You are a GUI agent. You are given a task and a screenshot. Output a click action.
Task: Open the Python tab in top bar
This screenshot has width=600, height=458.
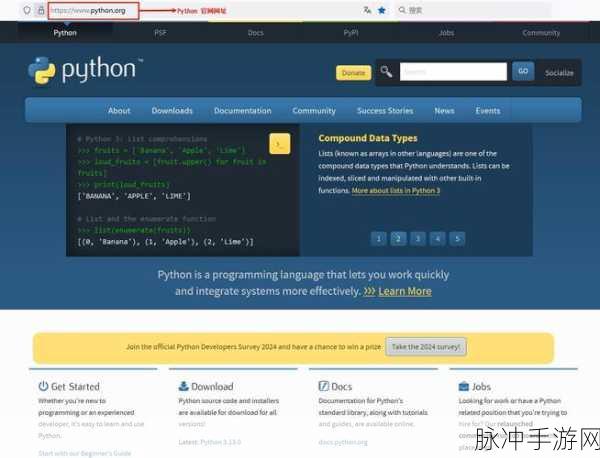65,33
